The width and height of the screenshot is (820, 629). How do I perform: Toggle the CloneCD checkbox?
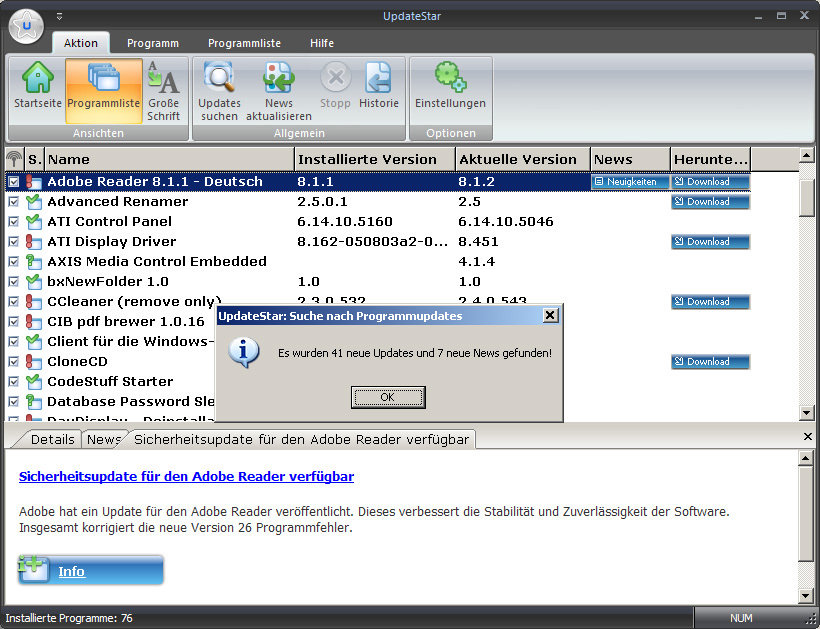(14, 361)
